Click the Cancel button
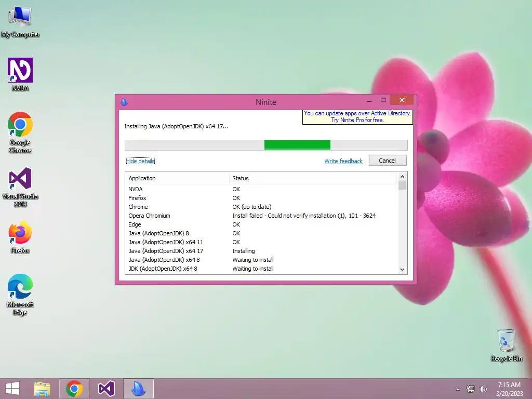The image size is (532, 399). pyautogui.click(x=388, y=161)
